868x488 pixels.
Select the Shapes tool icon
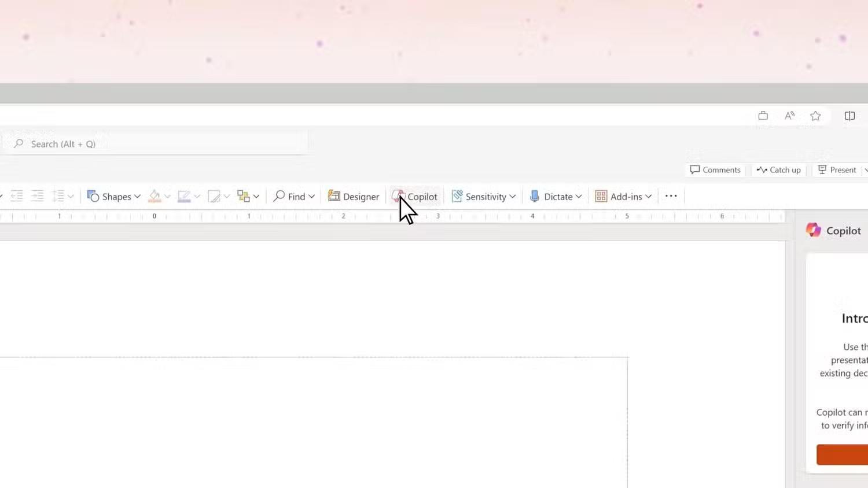(94, 196)
